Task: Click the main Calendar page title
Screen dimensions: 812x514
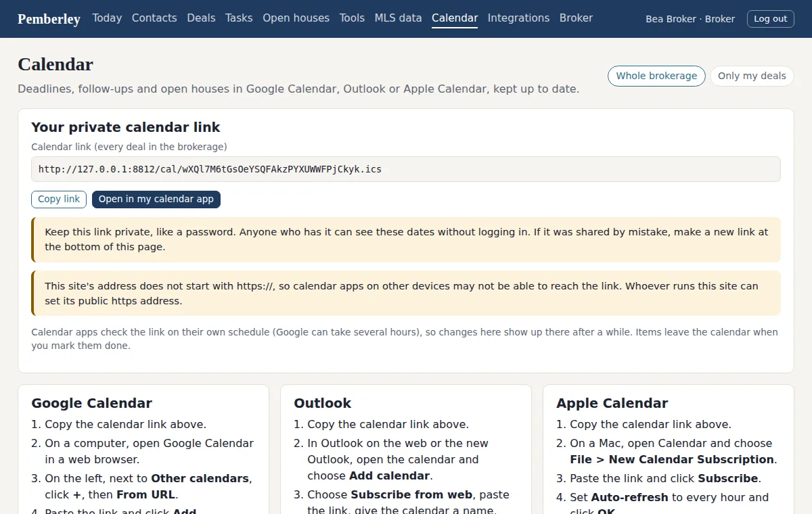Action: point(55,64)
